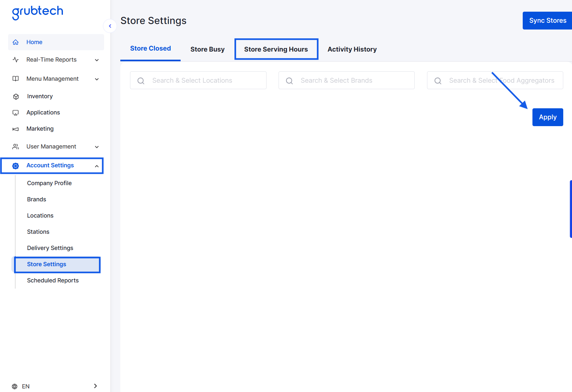Click the User Management people icon
The width and height of the screenshot is (572, 392).
point(16,147)
